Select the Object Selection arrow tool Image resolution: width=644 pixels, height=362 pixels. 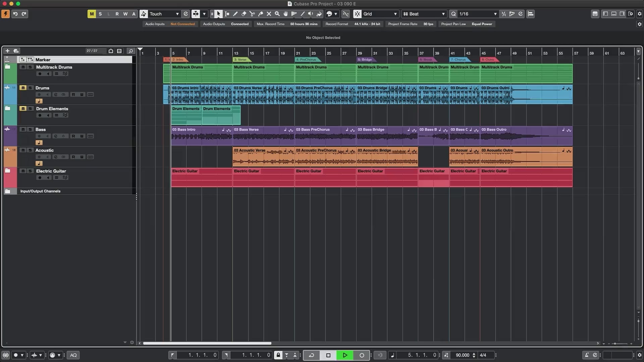coord(218,14)
